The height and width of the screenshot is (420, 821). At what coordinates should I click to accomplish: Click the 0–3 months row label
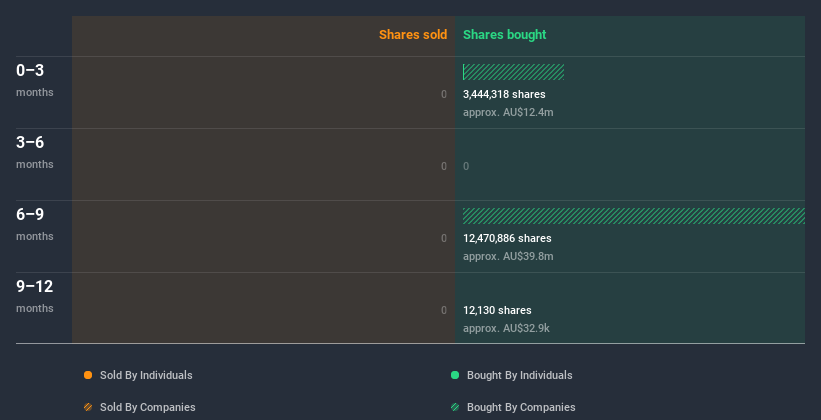35,80
